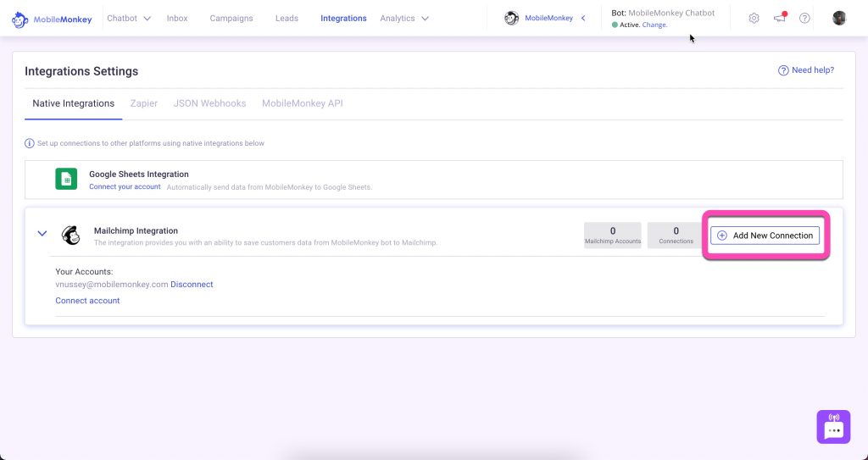Click the Connections counter box
The width and height of the screenshot is (868, 460).
click(676, 236)
